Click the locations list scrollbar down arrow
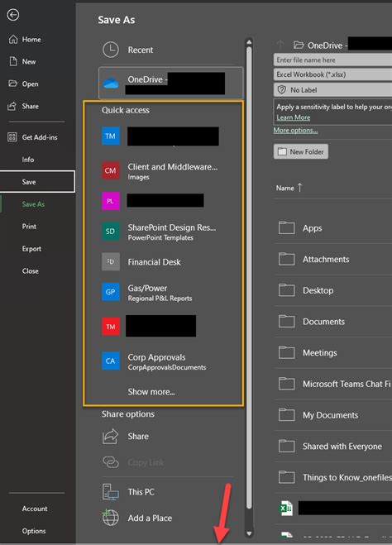 click(x=249, y=533)
